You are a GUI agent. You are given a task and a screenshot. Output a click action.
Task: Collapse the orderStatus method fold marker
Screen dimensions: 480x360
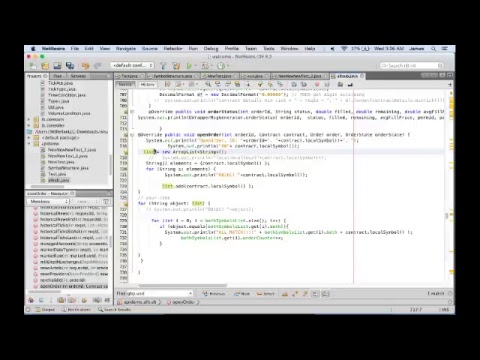pos(132,112)
